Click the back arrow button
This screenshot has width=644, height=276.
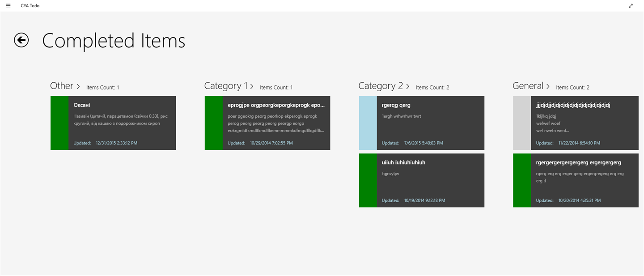coord(21,40)
